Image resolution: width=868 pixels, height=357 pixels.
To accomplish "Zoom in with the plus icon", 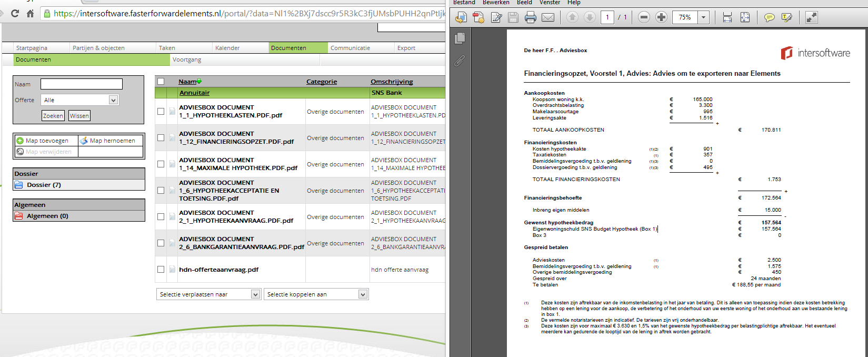I will click(x=661, y=17).
